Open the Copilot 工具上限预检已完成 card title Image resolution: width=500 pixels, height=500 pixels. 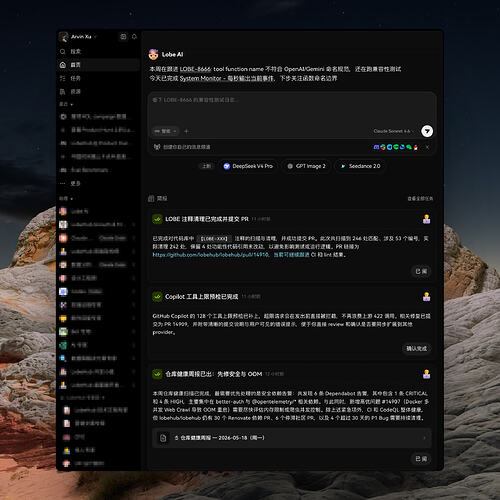(x=202, y=297)
